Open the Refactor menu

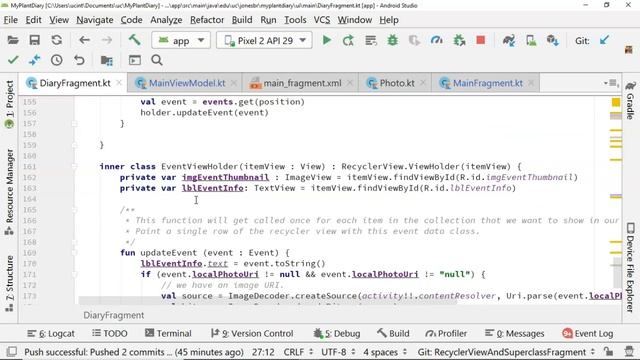coord(207,20)
